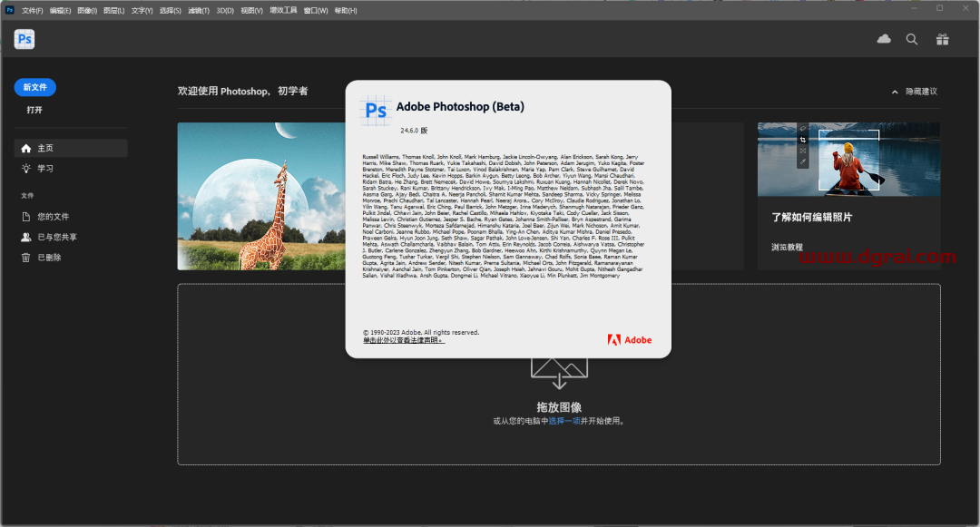Click the 新文件 button
The height and width of the screenshot is (527, 980).
pyautogui.click(x=35, y=87)
